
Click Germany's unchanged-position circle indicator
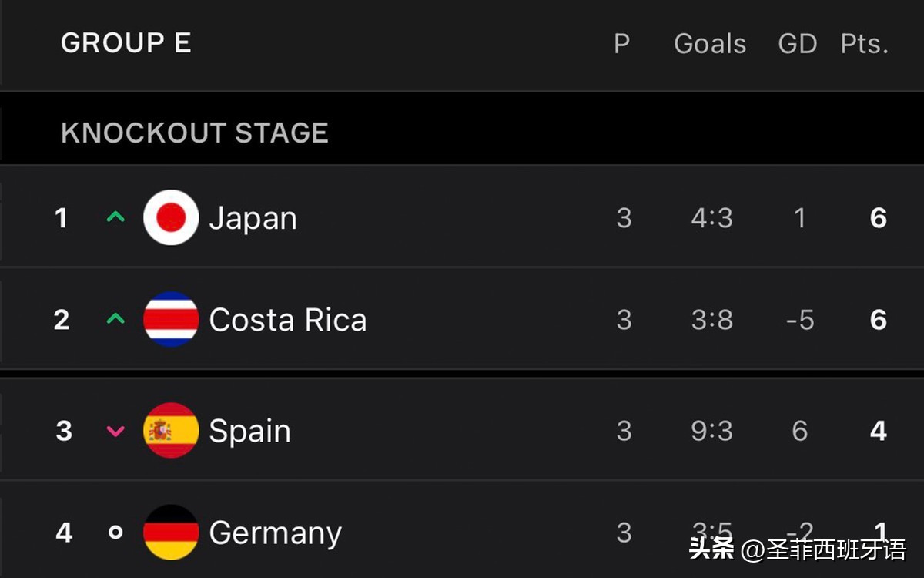(x=115, y=533)
